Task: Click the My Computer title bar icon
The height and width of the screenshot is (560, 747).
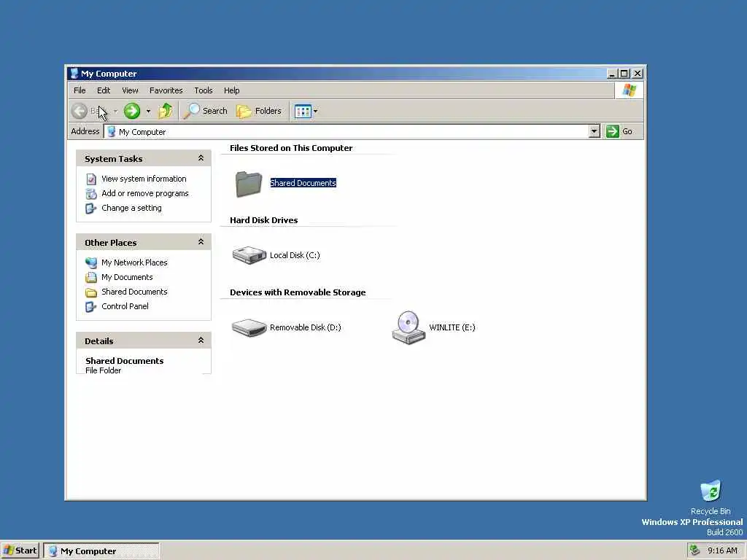Action: pos(74,74)
